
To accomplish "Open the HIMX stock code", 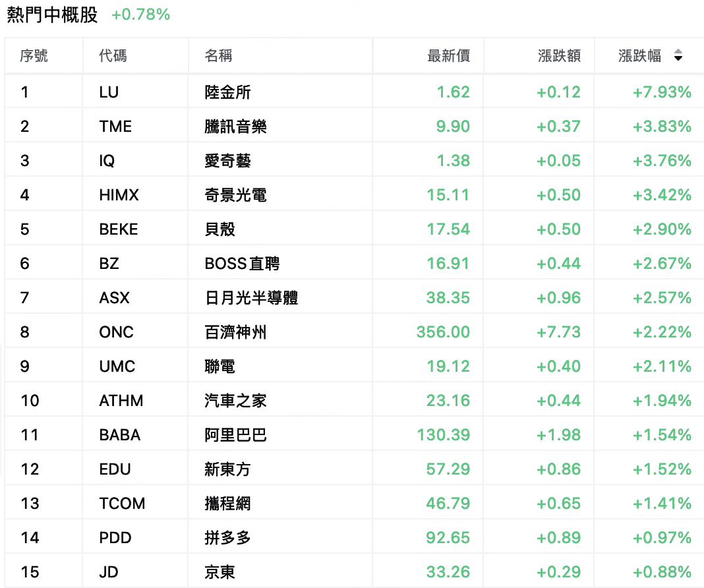I will 119,195.
